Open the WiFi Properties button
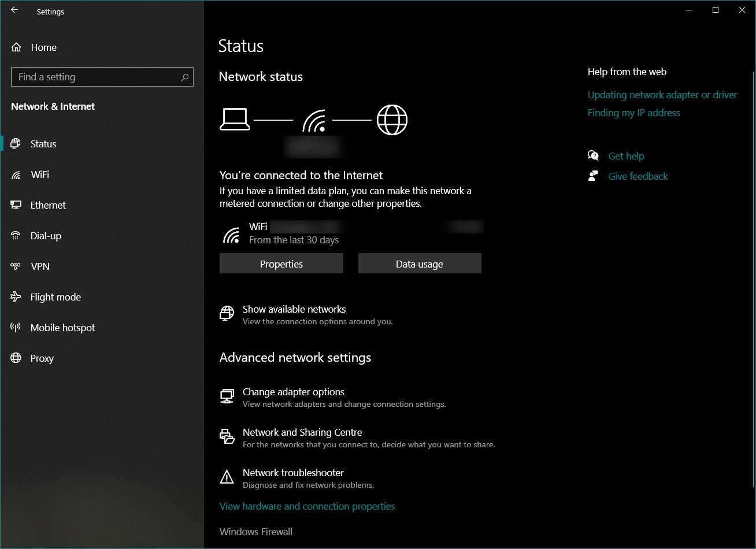The width and height of the screenshot is (756, 549). click(x=281, y=264)
